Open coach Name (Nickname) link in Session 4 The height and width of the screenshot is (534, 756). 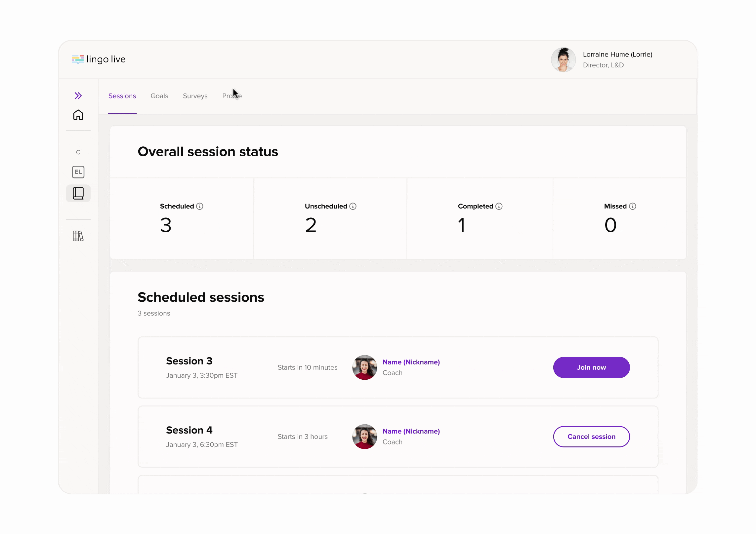click(411, 431)
